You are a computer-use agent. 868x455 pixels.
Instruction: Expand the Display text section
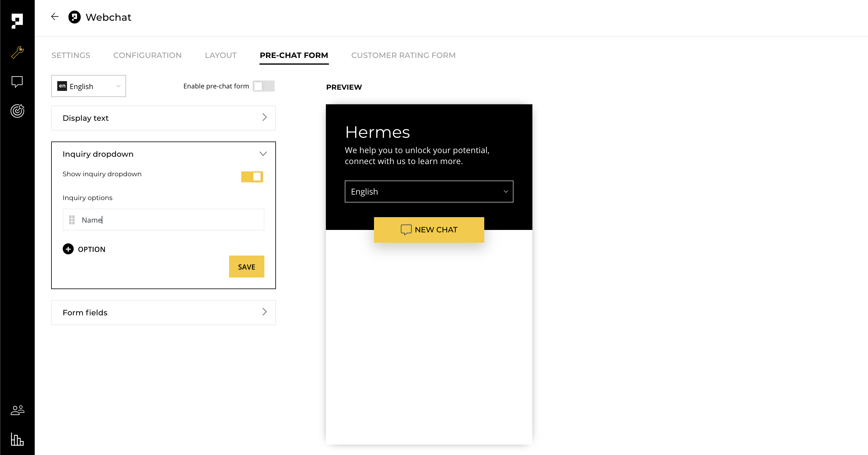point(164,118)
